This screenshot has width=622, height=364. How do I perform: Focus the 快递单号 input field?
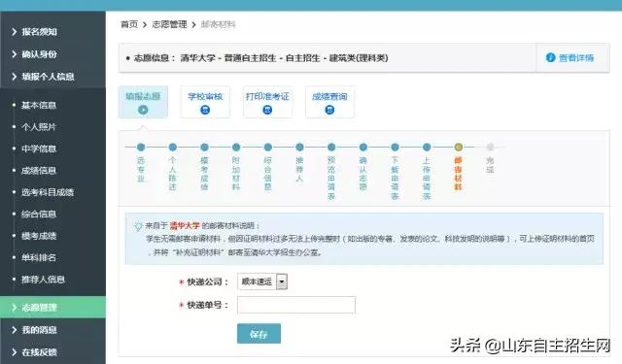click(x=296, y=305)
